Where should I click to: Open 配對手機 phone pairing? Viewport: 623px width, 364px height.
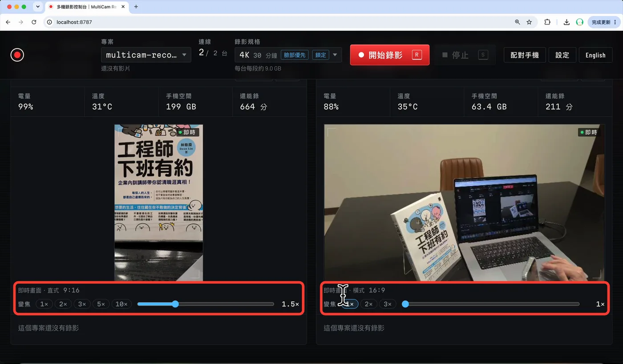pyautogui.click(x=525, y=55)
